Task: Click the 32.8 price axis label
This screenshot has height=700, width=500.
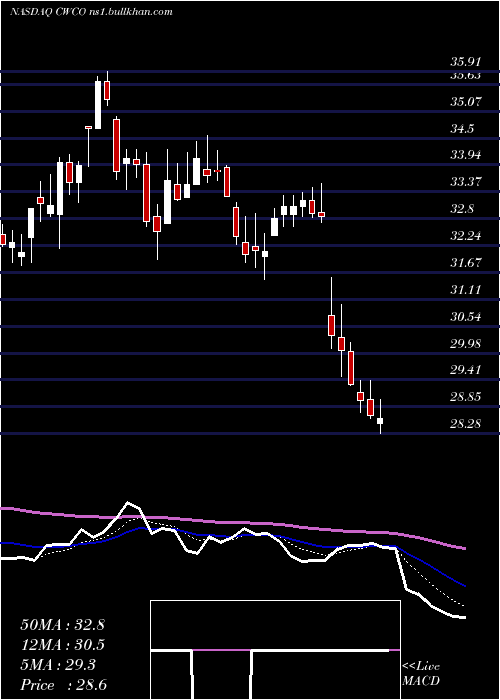Action: [x=462, y=208]
